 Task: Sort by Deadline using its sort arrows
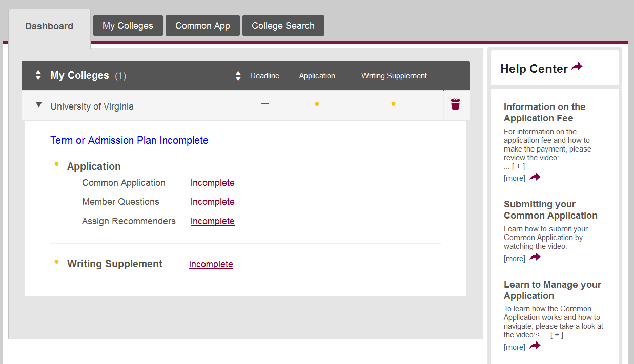(238, 76)
